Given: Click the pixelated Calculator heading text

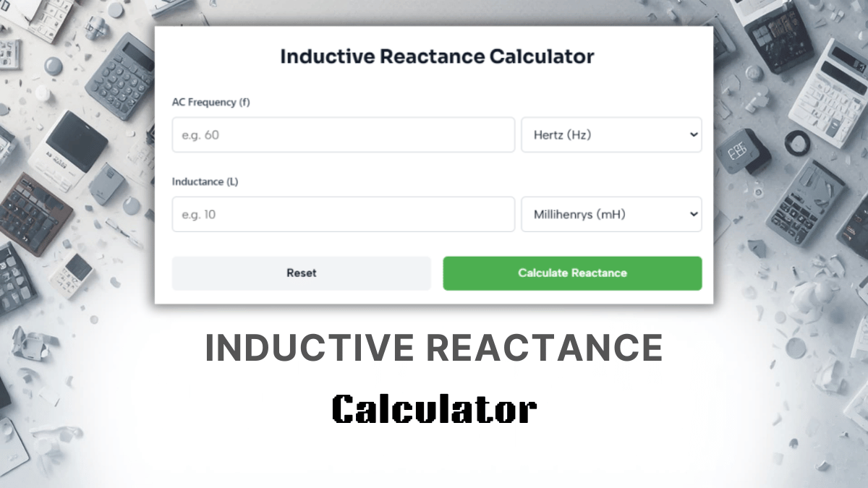Looking at the screenshot, I should [x=434, y=408].
